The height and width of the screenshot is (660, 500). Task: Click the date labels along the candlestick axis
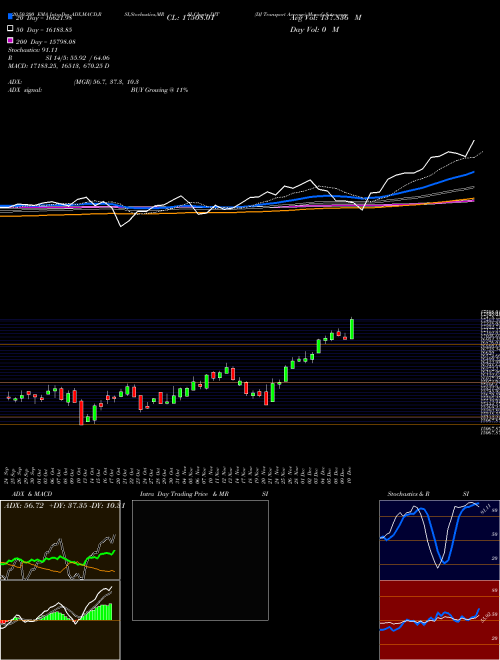coord(179,474)
